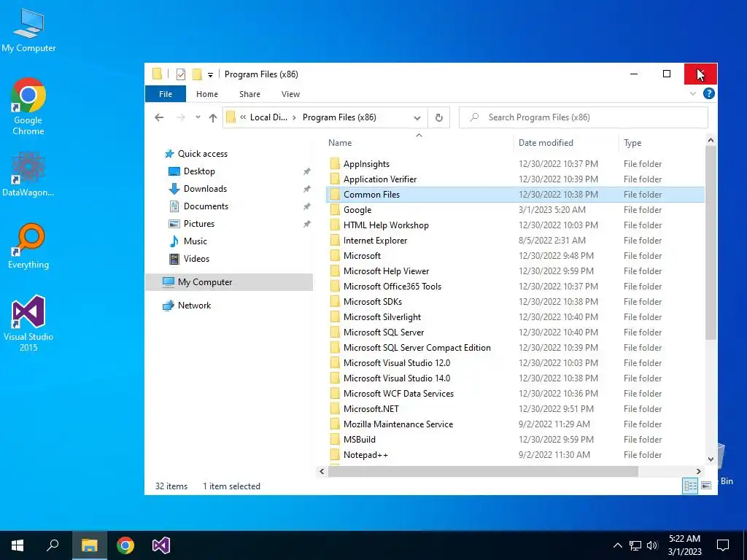Click the Search Program Files (x86) box

(x=583, y=117)
